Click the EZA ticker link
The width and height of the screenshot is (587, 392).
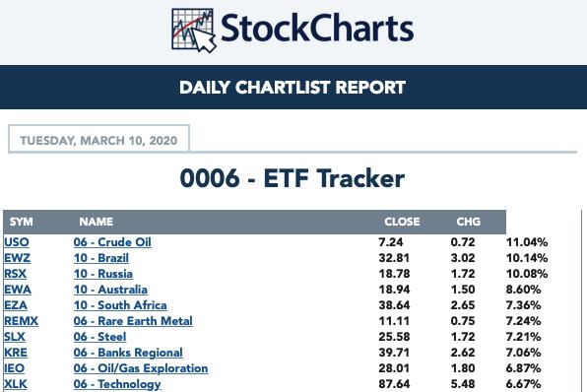[16, 305]
